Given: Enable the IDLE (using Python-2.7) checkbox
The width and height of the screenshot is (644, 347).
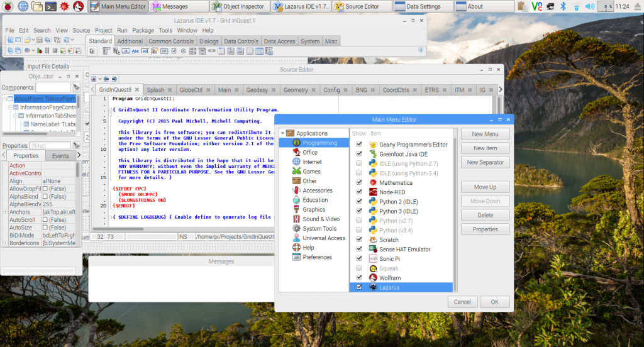Looking at the screenshot, I should (x=359, y=163).
